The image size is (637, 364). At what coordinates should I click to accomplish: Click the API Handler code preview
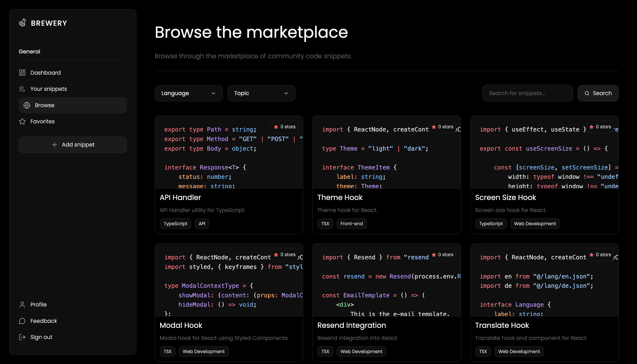pyautogui.click(x=229, y=152)
